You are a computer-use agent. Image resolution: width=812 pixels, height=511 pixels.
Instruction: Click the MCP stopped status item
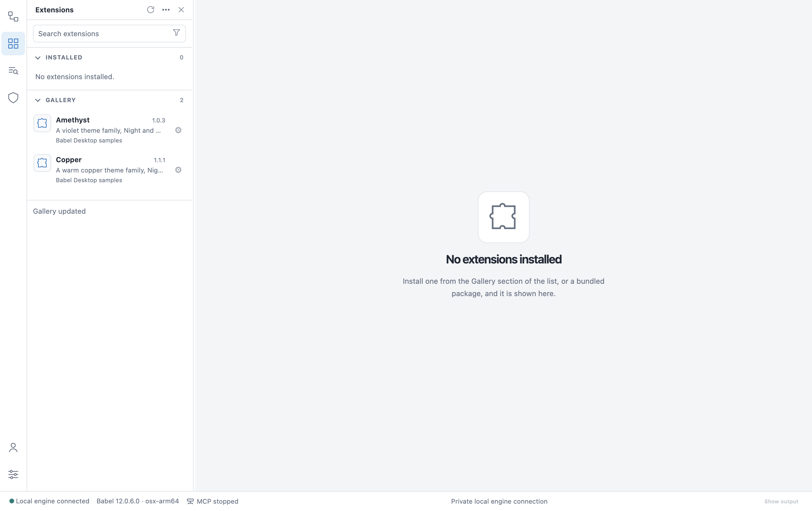(x=212, y=501)
